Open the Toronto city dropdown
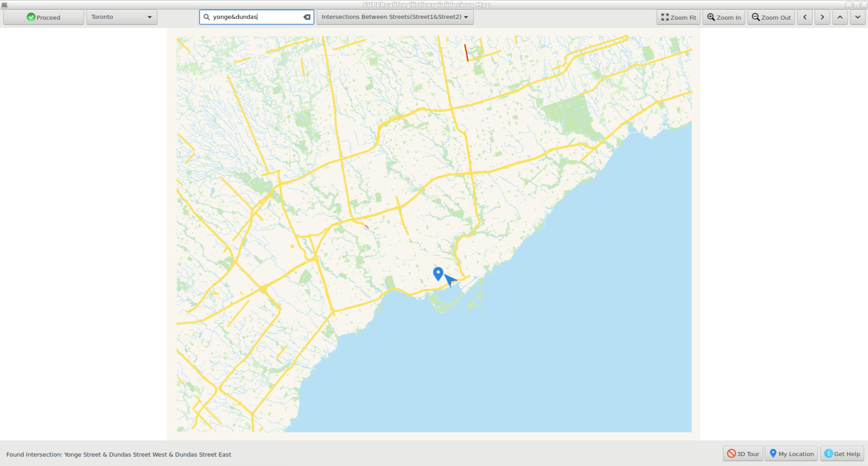Image resolution: width=868 pixels, height=466 pixels. click(122, 17)
